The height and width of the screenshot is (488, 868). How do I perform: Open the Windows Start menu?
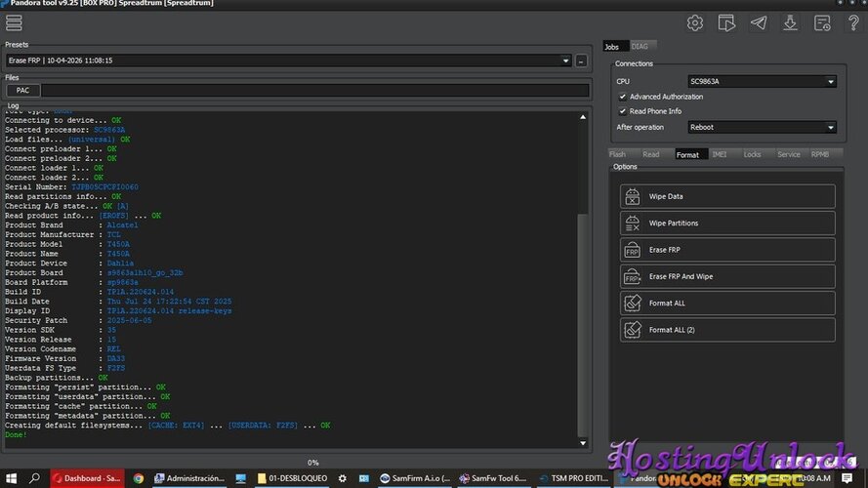11,478
